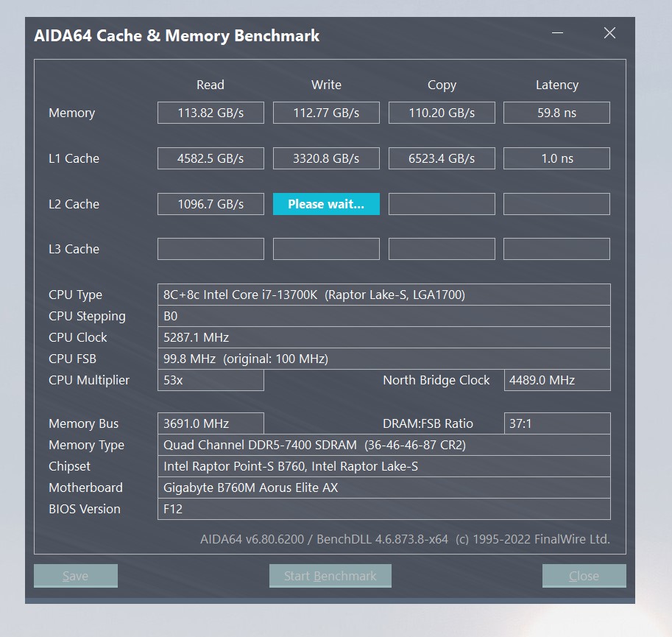Select L1 Cache read value 4582.5 GB/s
Viewport: 672px width, 637px height.
tap(211, 158)
